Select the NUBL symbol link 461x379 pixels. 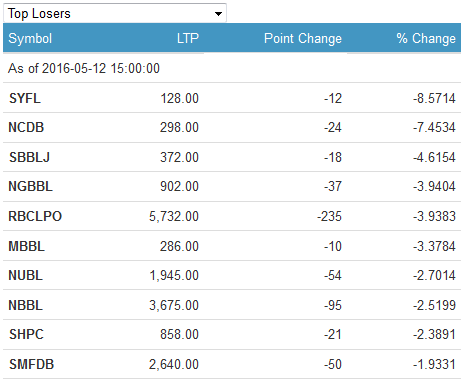pyautogui.click(x=26, y=275)
